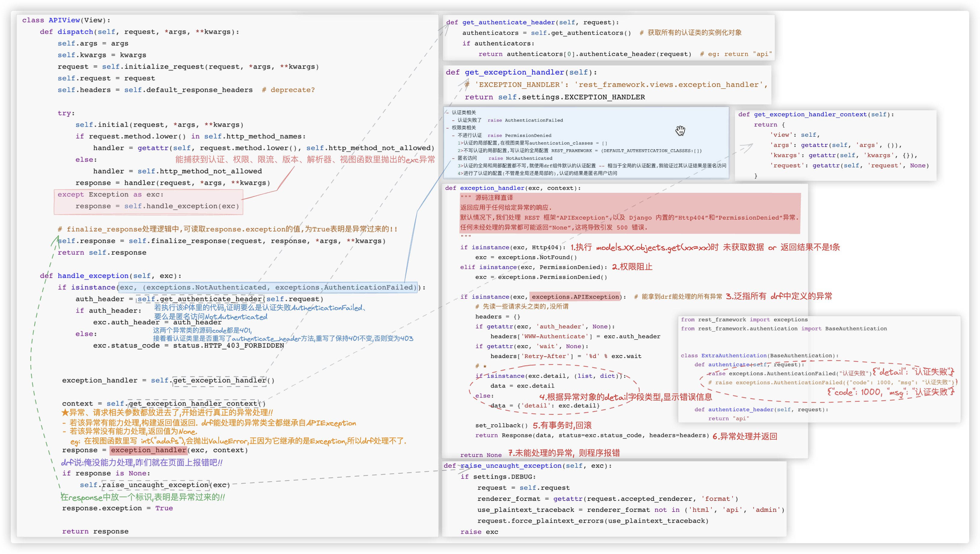Select the 'def raise_uncaught_exception' definition line
The image size is (980, 554).
click(x=528, y=466)
